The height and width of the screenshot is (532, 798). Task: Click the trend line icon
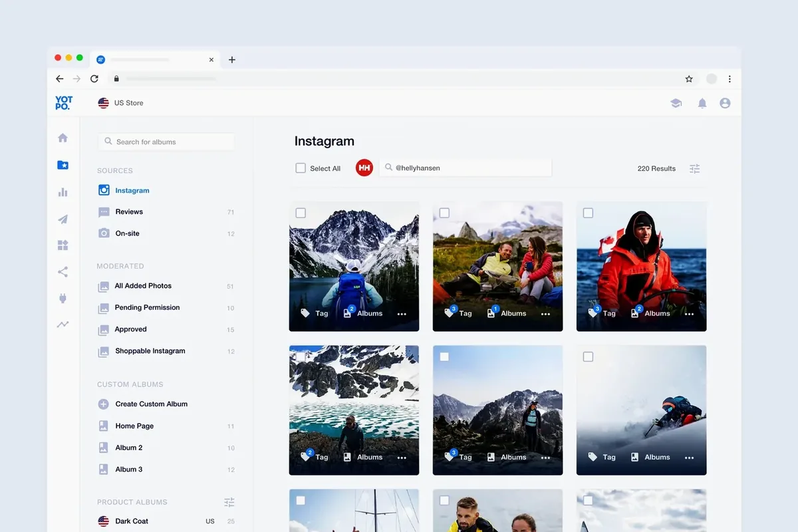click(63, 325)
